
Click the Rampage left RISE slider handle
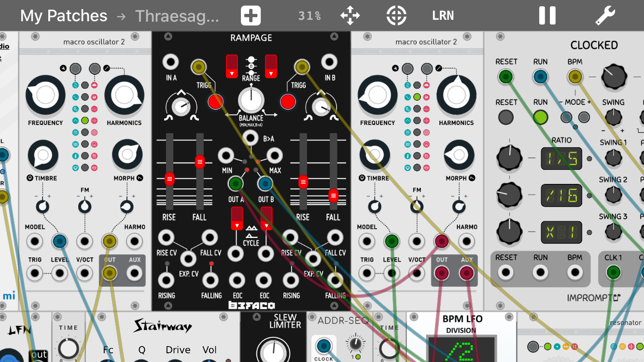pos(169,179)
